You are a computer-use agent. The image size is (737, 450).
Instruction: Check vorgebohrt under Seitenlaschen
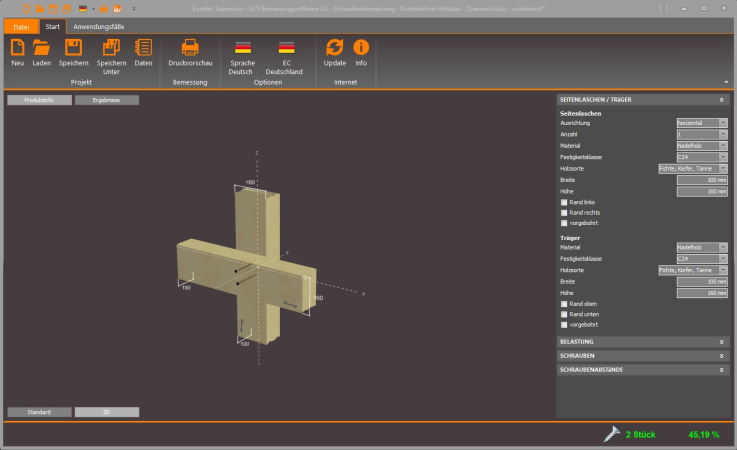coord(565,223)
